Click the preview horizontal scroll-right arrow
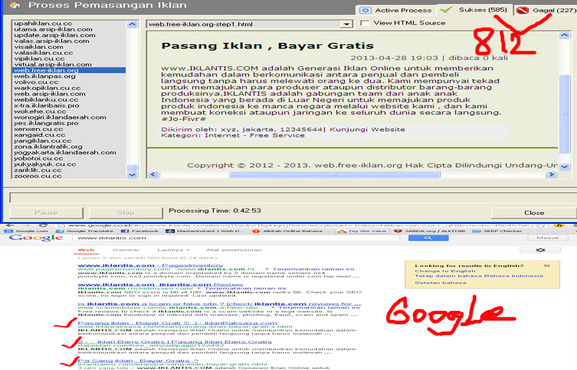 click(x=551, y=175)
